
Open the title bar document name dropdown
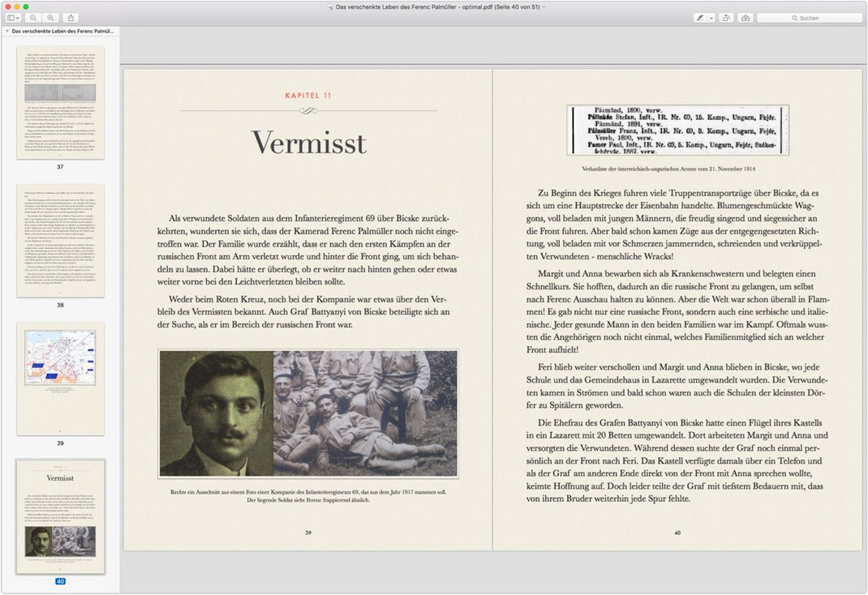(544, 7)
